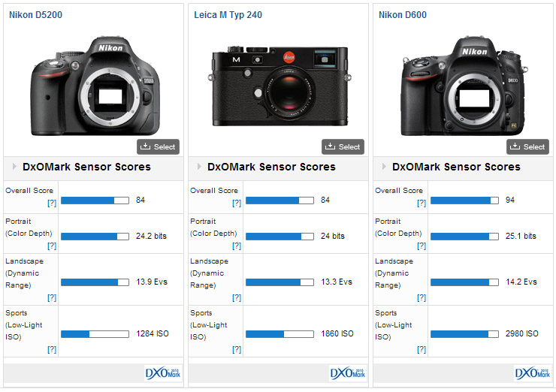Collapse Nikon D600 DxOMark Sensor Scores arrow
The image size is (556, 392).
click(383, 167)
